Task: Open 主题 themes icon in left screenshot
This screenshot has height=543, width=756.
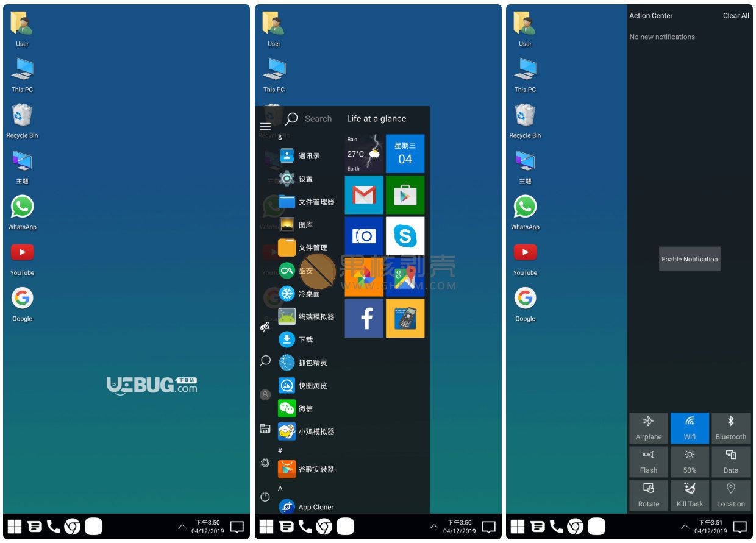Action: point(22,166)
